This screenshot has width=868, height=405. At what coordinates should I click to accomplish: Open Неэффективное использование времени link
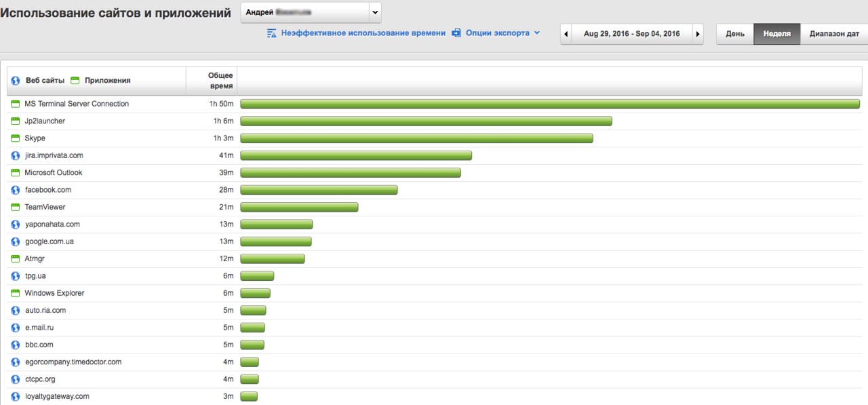(x=363, y=33)
